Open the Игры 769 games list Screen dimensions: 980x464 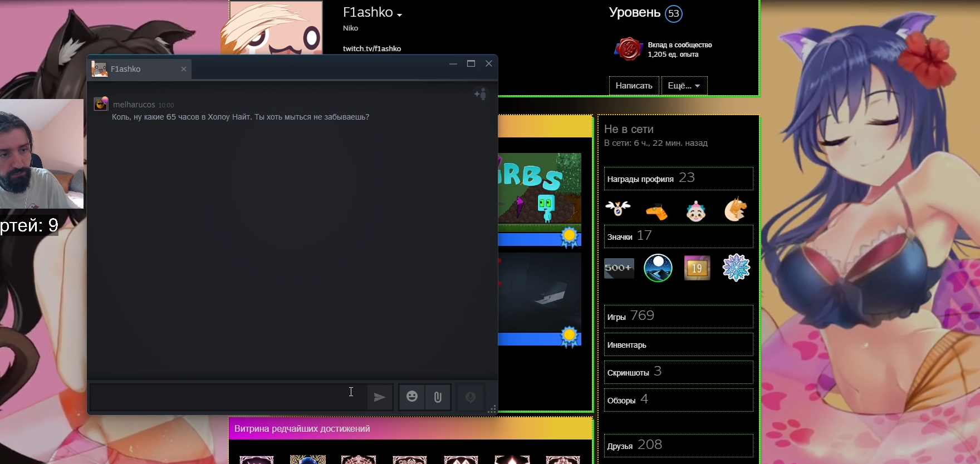click(x=678, y=317)
